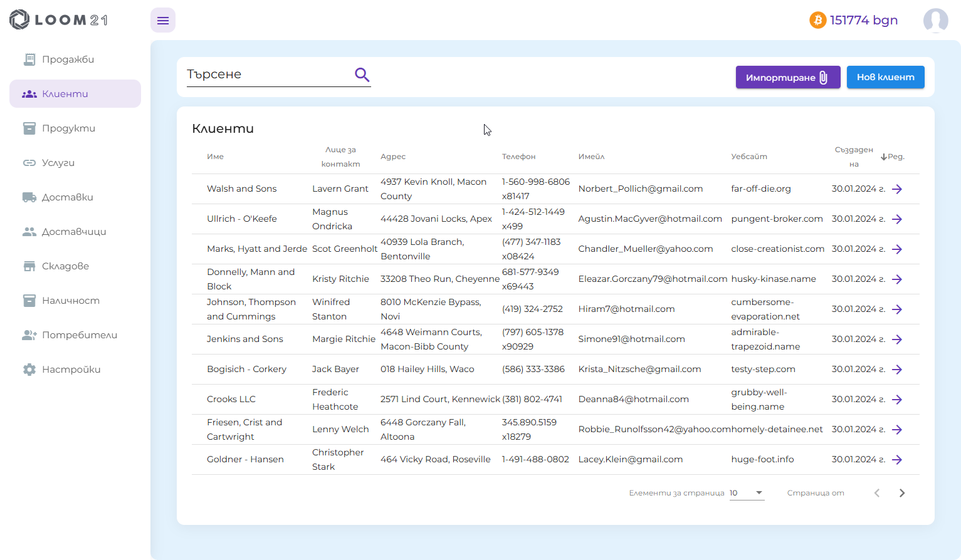961x560 pixels.
Task: Click Създаден на column header
Action: [854, 157]
